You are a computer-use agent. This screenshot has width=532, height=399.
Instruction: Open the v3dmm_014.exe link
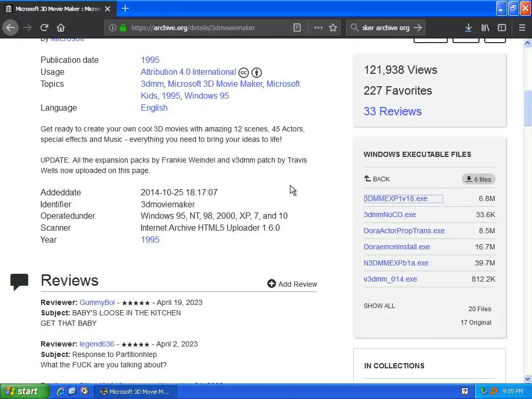[391, 279]
